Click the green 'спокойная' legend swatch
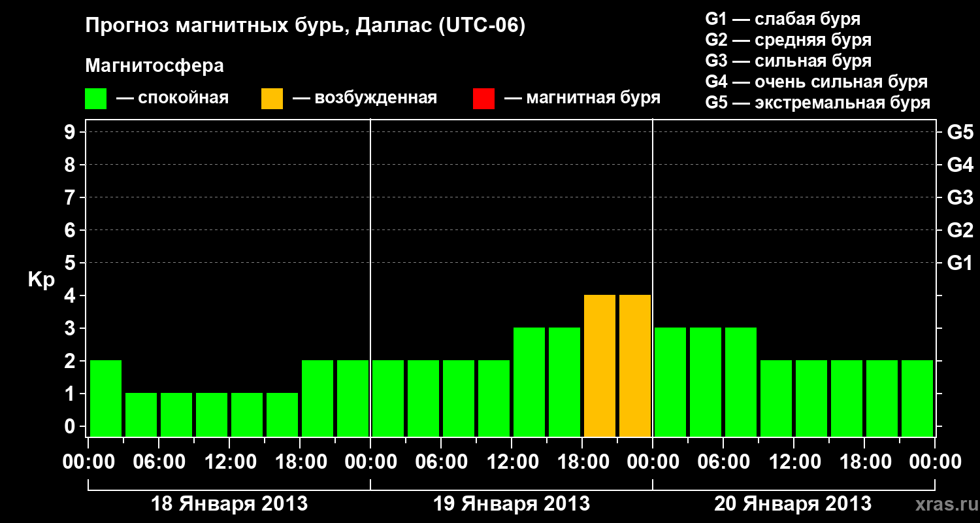This screenshot has height=523, width=980. pos(96,99)
